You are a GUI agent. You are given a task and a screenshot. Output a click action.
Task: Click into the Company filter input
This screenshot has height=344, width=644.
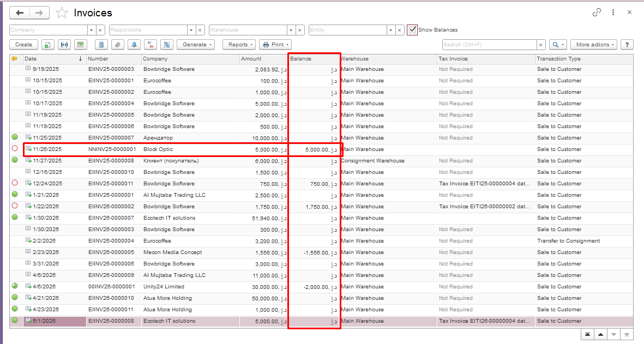coord(49,30)
